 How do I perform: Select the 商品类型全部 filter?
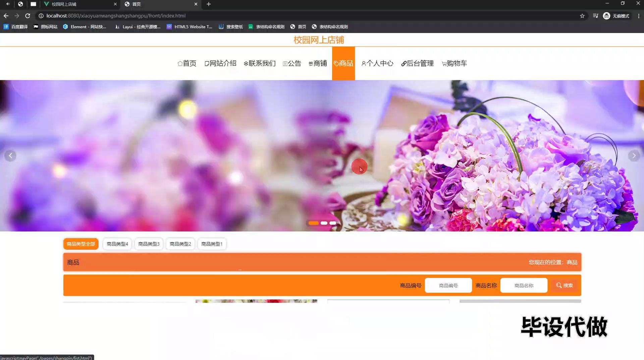coord(81,244)
